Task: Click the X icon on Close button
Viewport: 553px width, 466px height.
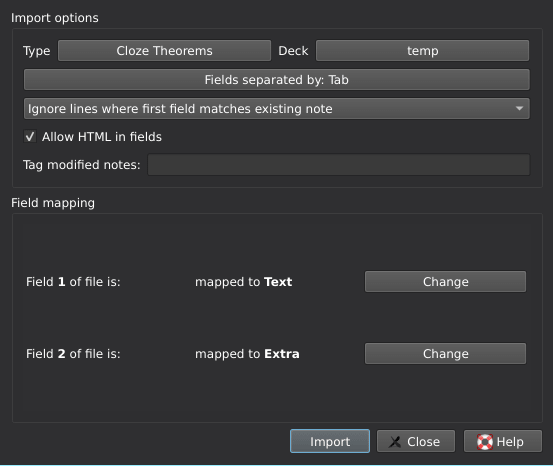Action: tap(395, 442)
